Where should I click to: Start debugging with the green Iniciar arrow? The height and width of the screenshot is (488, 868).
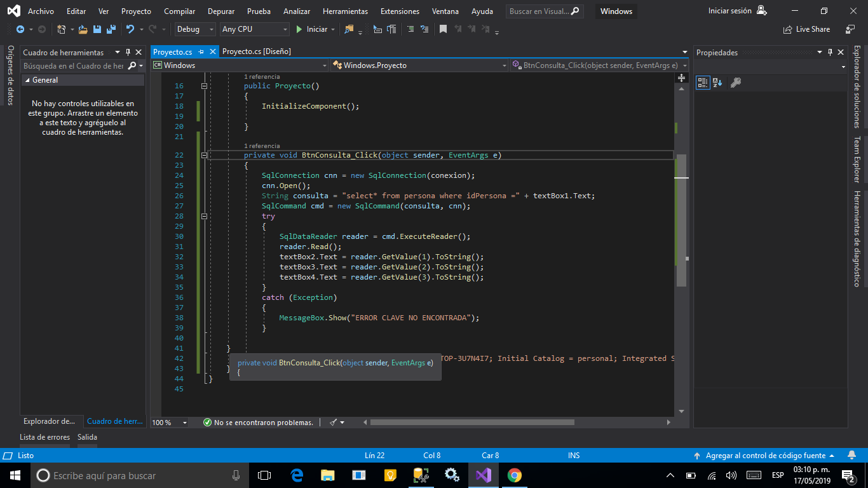tap(297, 29)
